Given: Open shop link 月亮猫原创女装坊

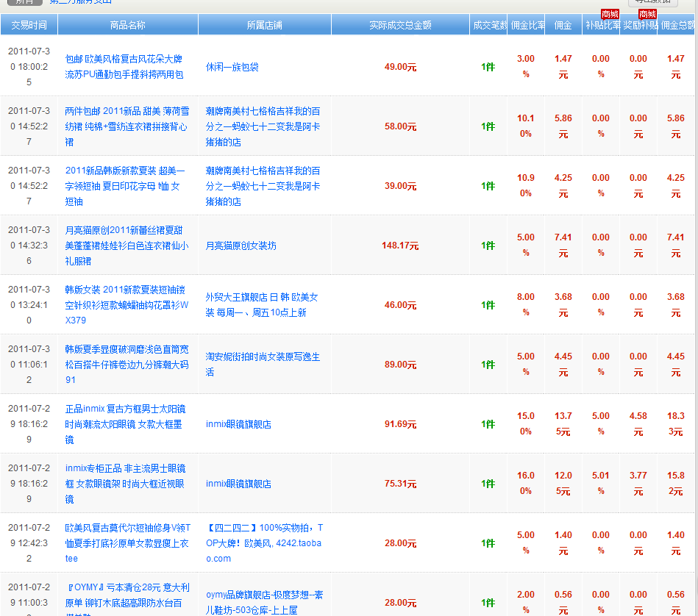Looking at the screenshot, I should coord(241,246).
